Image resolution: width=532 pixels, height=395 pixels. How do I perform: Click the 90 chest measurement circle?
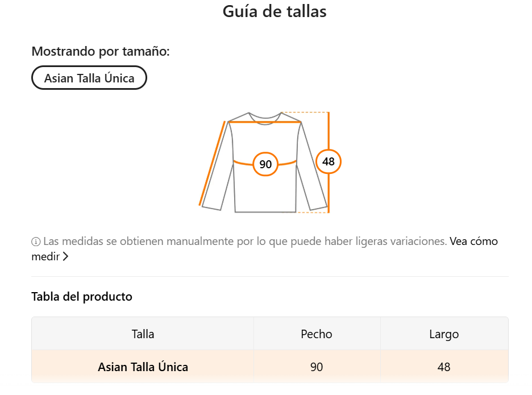[x=265, y=164]
